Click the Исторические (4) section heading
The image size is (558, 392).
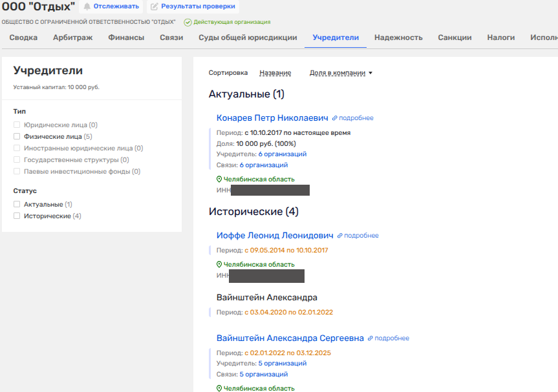point(253,212)
